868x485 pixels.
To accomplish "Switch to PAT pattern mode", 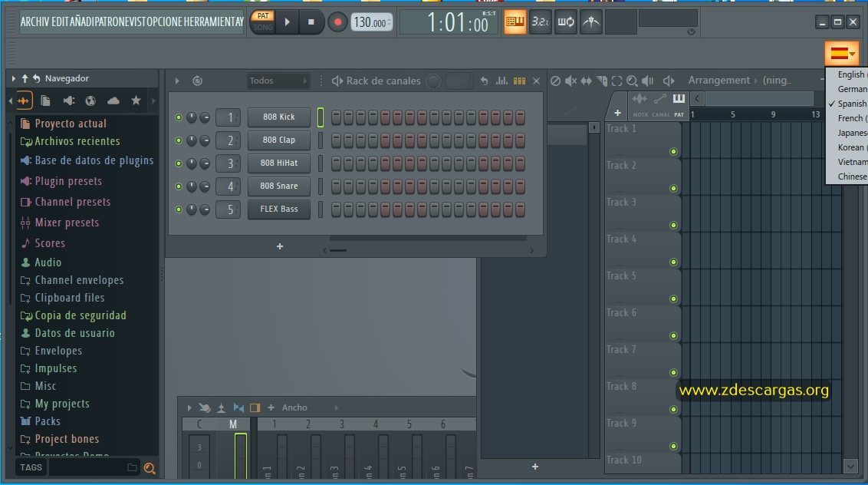I will click(x=263, y=16).
